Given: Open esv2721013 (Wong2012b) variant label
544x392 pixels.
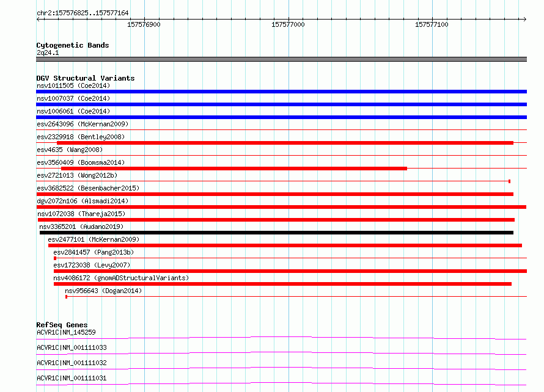Looking at the screenshot, I should pos(77,175).
